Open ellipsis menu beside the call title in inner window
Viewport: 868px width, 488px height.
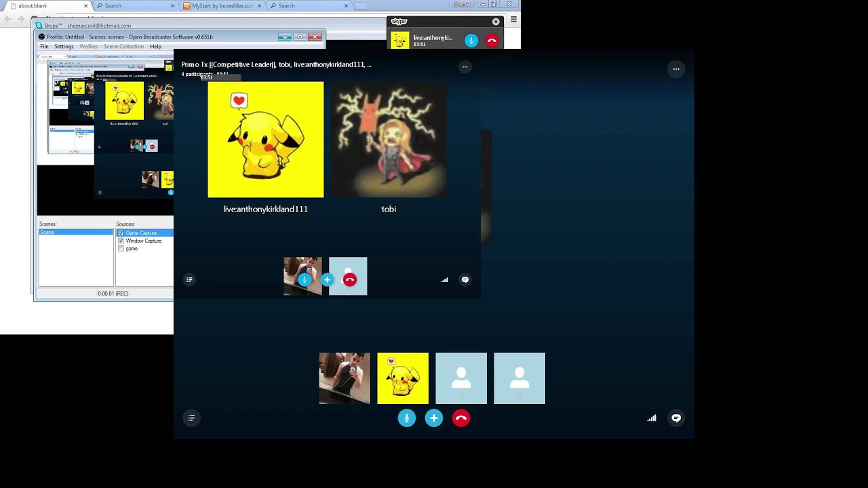(465, 66)
